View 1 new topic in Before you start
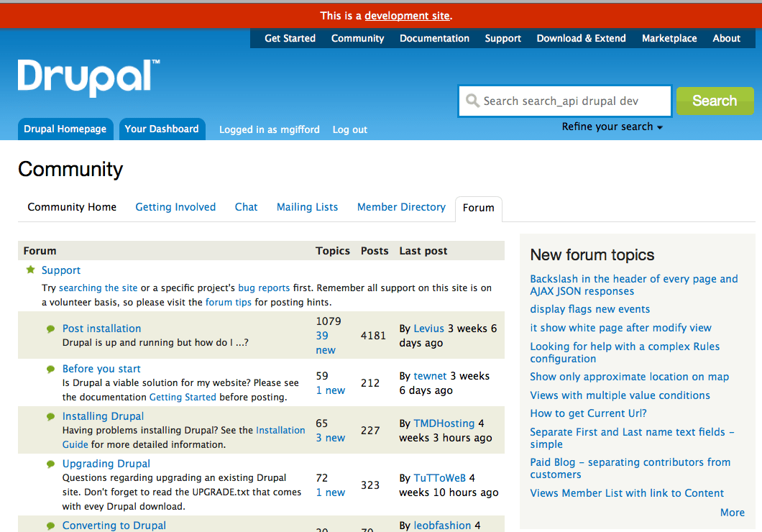 [x=331, y=390]
